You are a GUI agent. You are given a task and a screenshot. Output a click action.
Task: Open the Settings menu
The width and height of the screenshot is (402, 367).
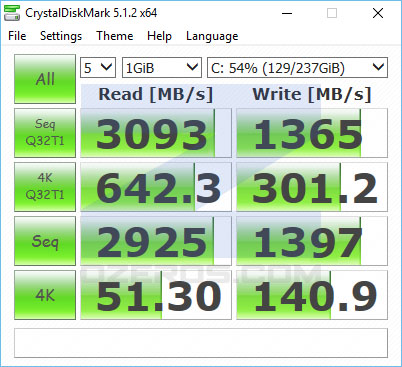tap(61, 36)
